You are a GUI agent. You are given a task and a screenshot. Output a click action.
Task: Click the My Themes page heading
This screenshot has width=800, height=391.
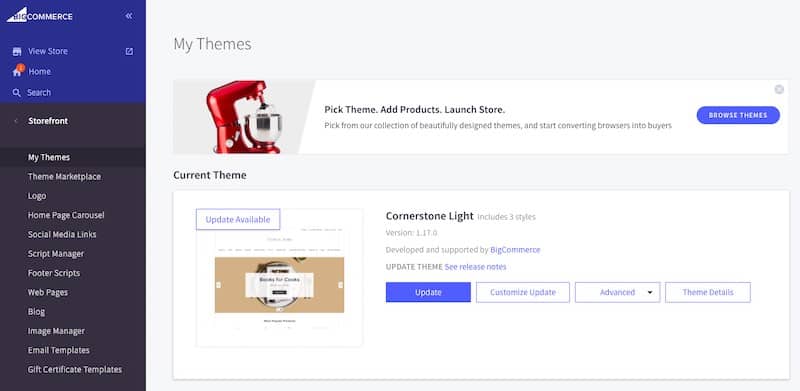click(x=212, y=44)
